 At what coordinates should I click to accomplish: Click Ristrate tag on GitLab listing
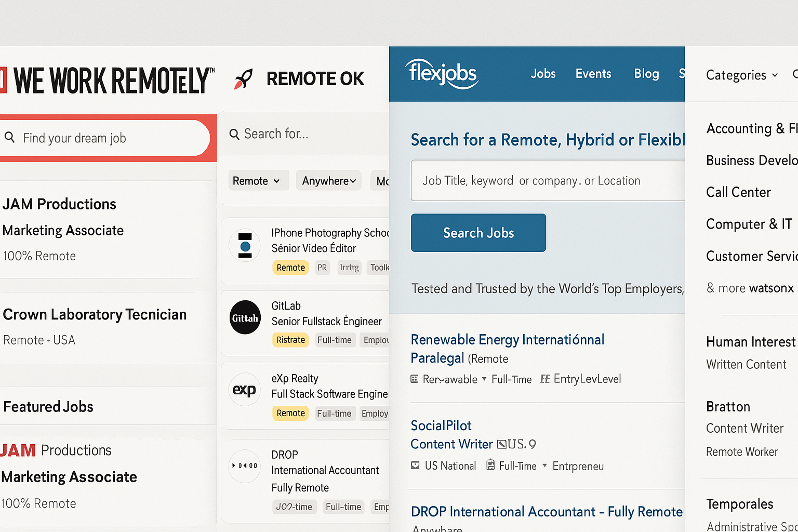[x=290, y=340]
